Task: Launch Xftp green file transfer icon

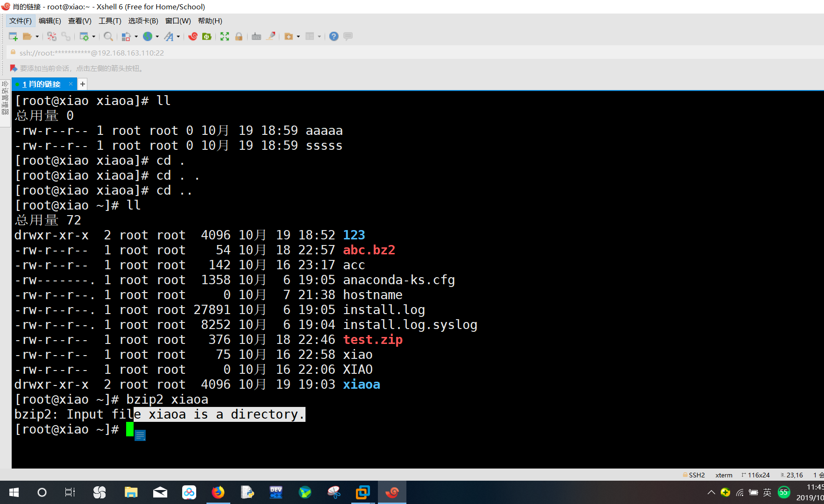Action: pyautogui.click(x=207, y=36)
